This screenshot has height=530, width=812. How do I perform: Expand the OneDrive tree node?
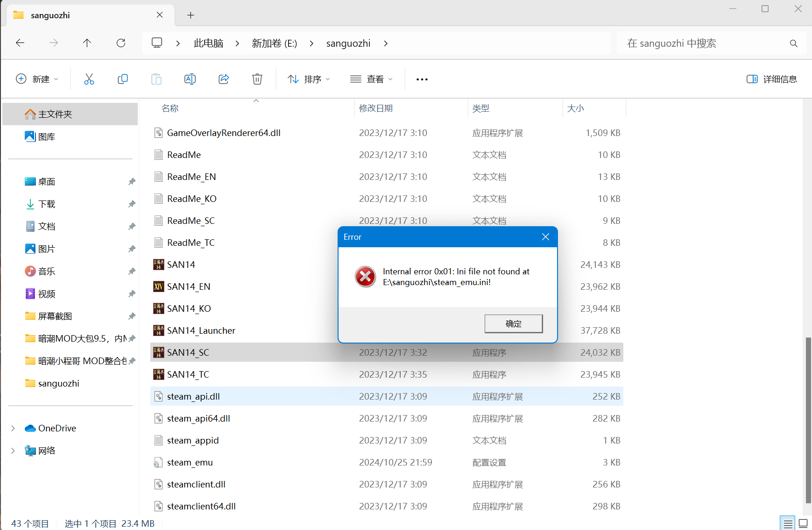pos(13,428)
